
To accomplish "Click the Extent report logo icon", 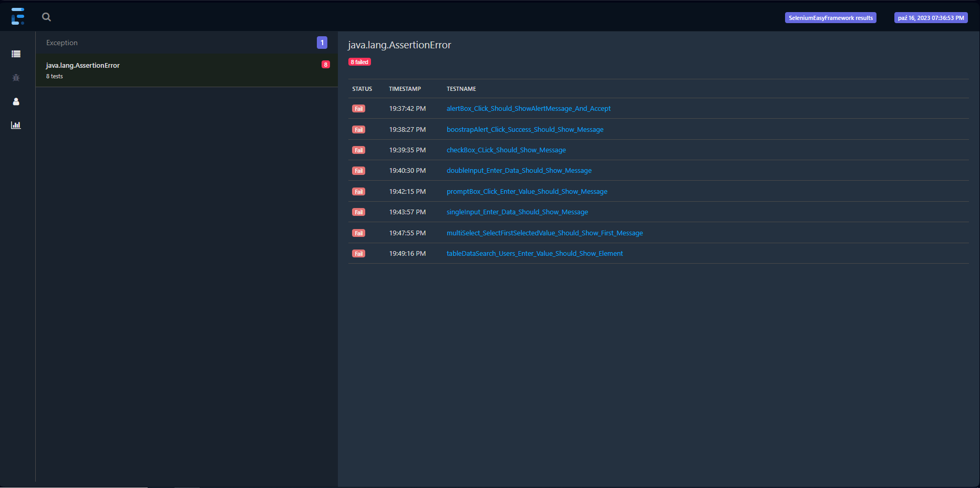I will click(18, 16).
